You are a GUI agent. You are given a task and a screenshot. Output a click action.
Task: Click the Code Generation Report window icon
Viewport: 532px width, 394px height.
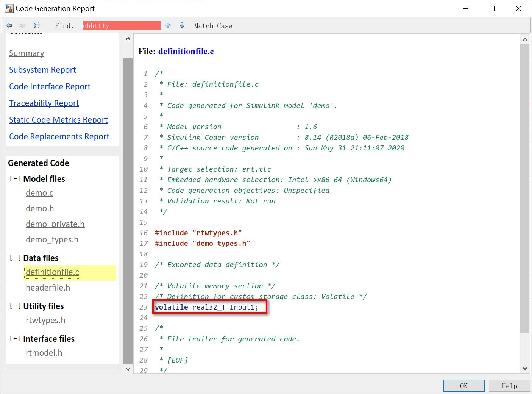tap(9, 8)
